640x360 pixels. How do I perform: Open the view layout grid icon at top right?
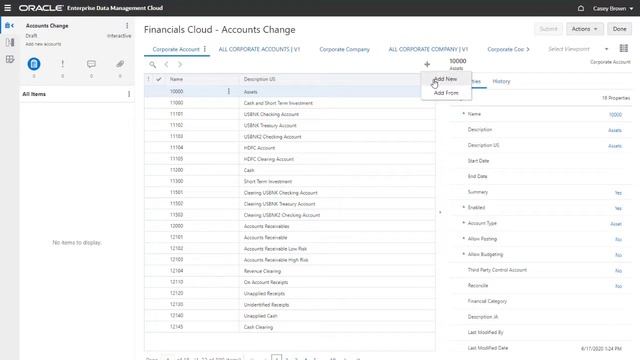click(x=624, y=48)
